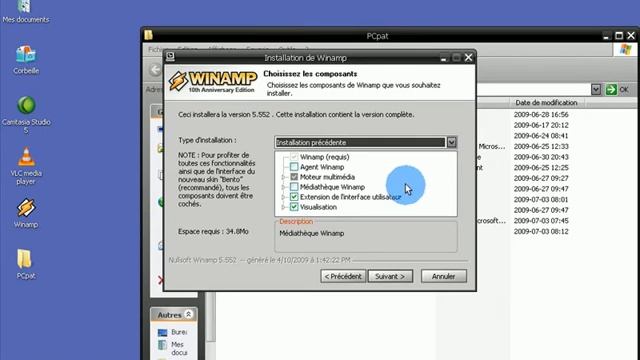Select Moteur multimédia component label
Viewport: 640px width, 360px height.
[x=327, y=177]
